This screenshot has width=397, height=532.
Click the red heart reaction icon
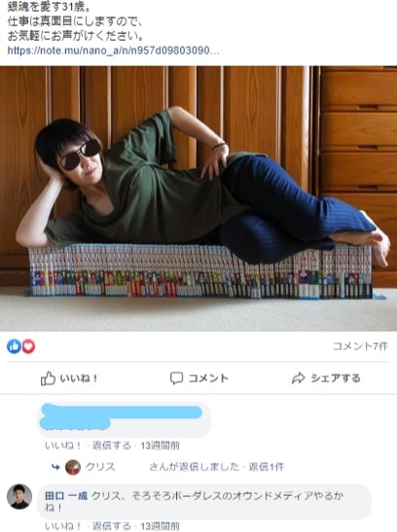28,346
